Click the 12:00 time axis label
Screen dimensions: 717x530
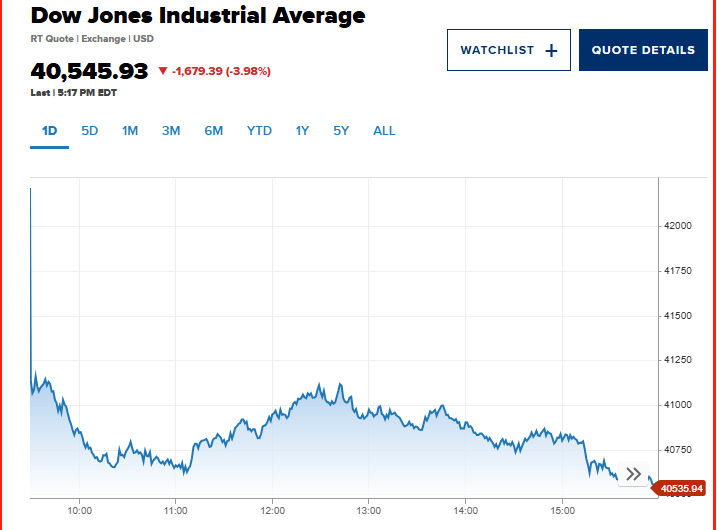[x=273, y=510]
